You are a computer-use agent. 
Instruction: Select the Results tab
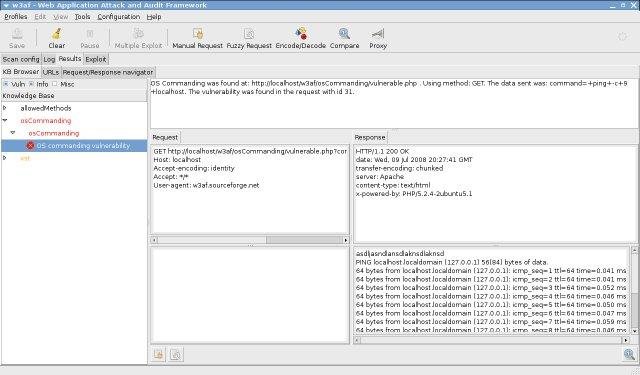[70, 59]
